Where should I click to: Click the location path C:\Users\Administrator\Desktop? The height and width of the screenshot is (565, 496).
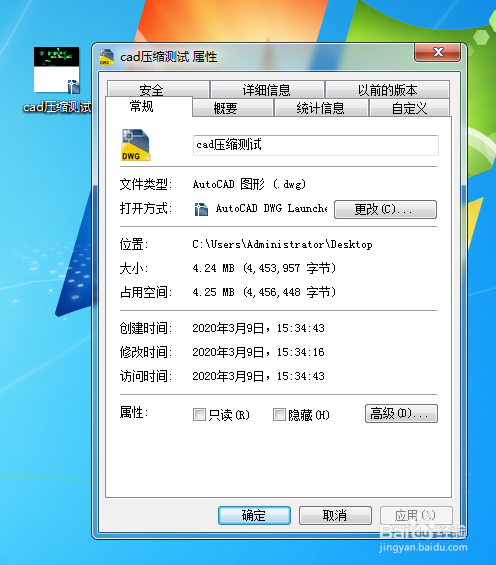[282, 244]
